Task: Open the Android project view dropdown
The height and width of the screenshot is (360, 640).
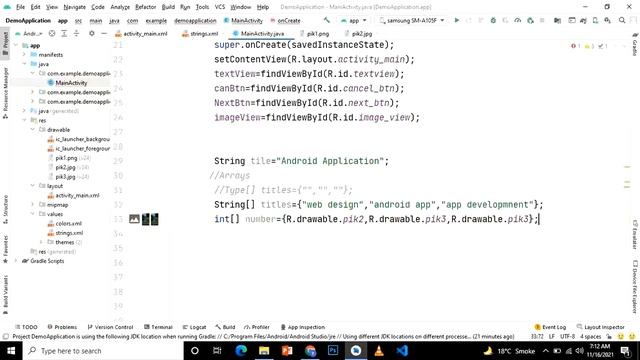Action: click(x=29, y=33)
